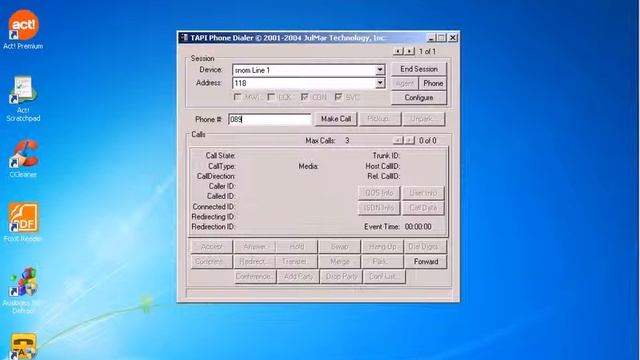640x360 pixels.
Task: Click the Pickup button
Action: [380, 119]
